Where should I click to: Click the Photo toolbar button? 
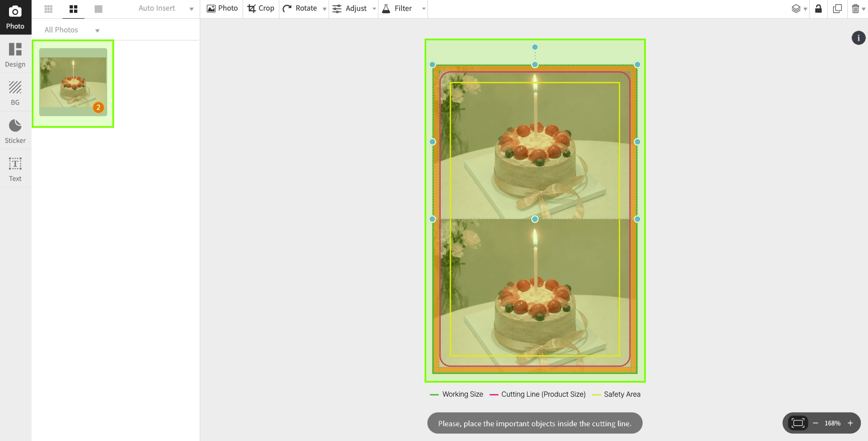click(222, 9)
